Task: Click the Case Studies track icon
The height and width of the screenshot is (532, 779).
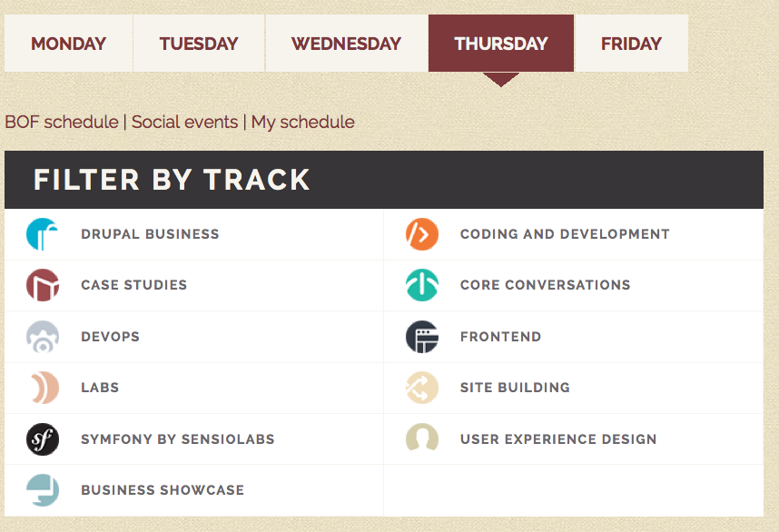Action: pyautogui.click(x=43, y=285)
